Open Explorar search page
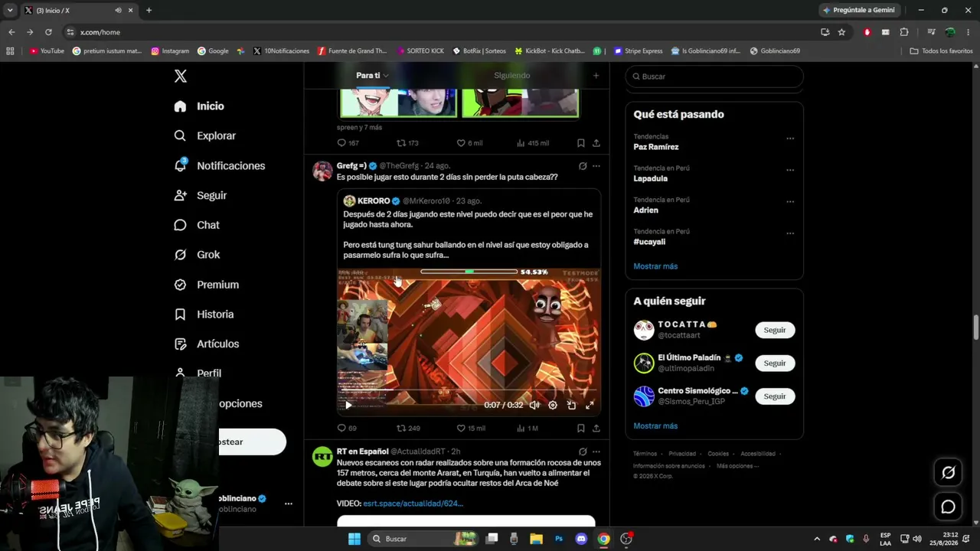 click(x=204, y=135)
